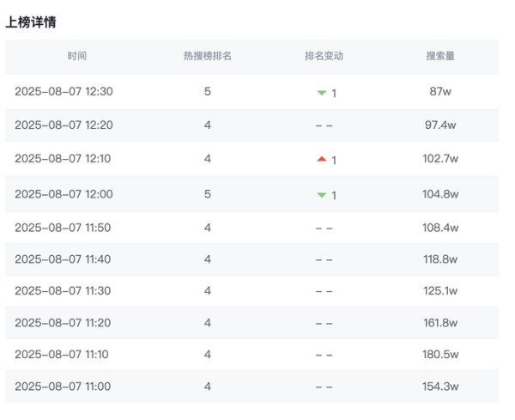Click the 2025-08-07 11:00 timestamp

[64, 387]
